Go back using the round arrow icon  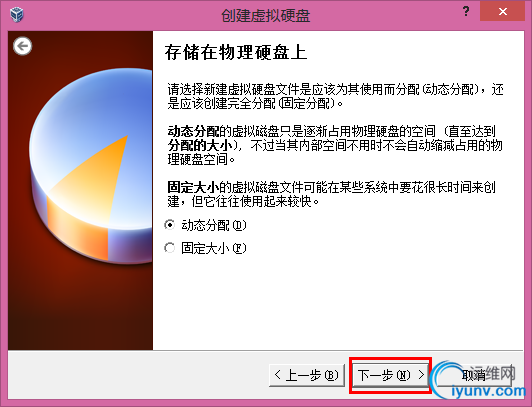point(23,46)
